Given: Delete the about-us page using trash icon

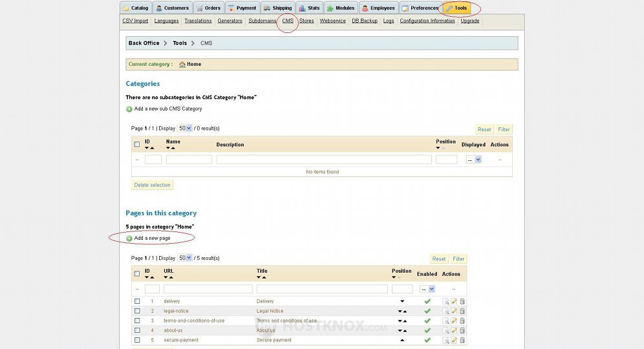Looking at the screenshot, I should point(462,330).
